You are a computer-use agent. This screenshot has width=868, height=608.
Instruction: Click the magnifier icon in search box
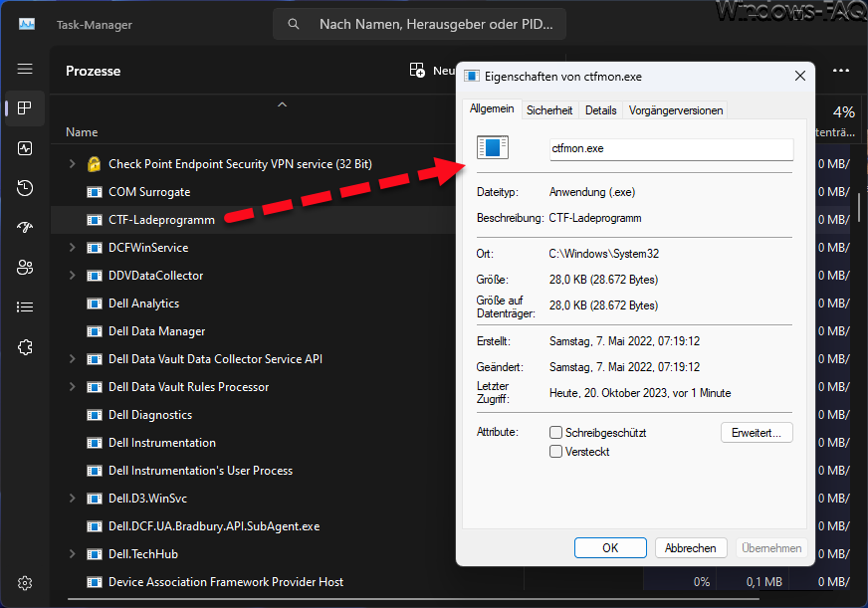coord(294,24)
